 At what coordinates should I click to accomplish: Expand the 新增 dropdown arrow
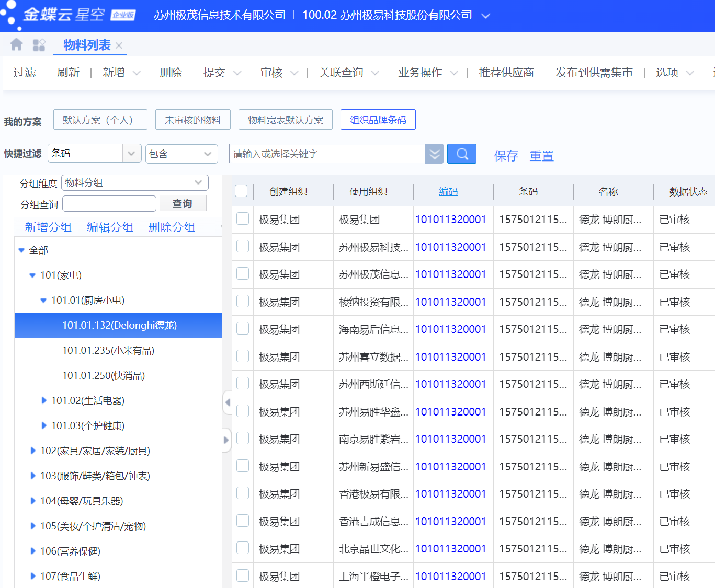137,73
